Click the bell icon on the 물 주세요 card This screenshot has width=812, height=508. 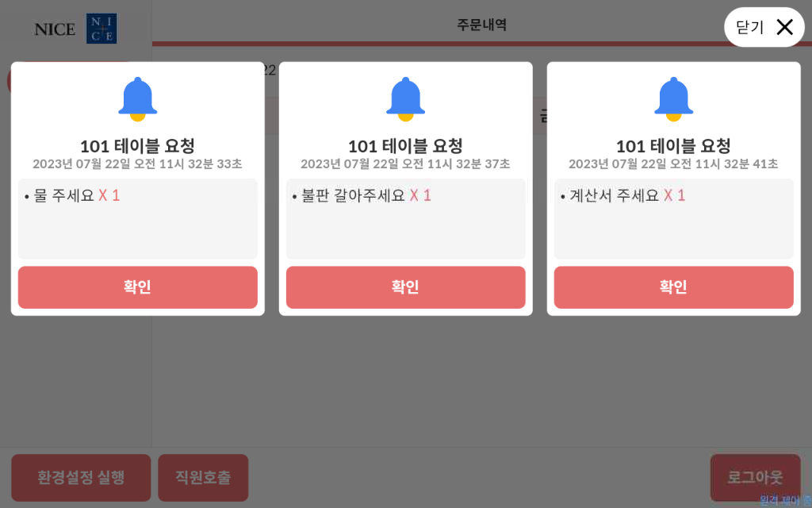pos(137,99)
